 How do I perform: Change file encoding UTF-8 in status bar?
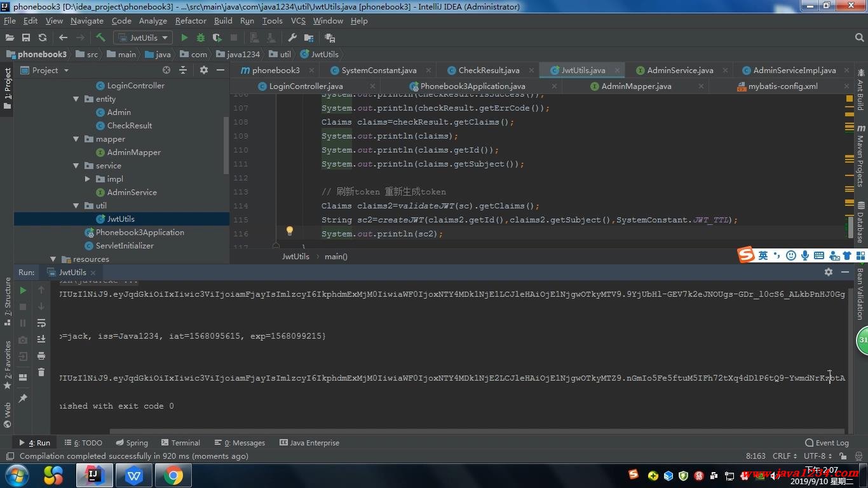tap(818, 456)
